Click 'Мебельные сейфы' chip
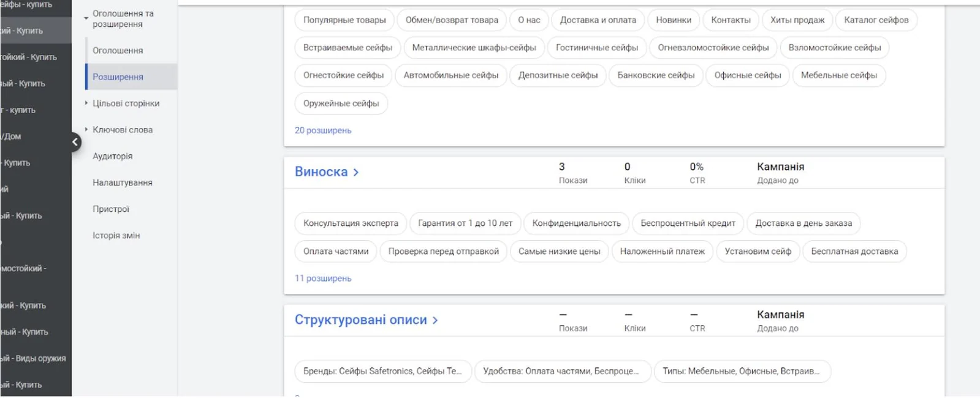 coord(839,75)
